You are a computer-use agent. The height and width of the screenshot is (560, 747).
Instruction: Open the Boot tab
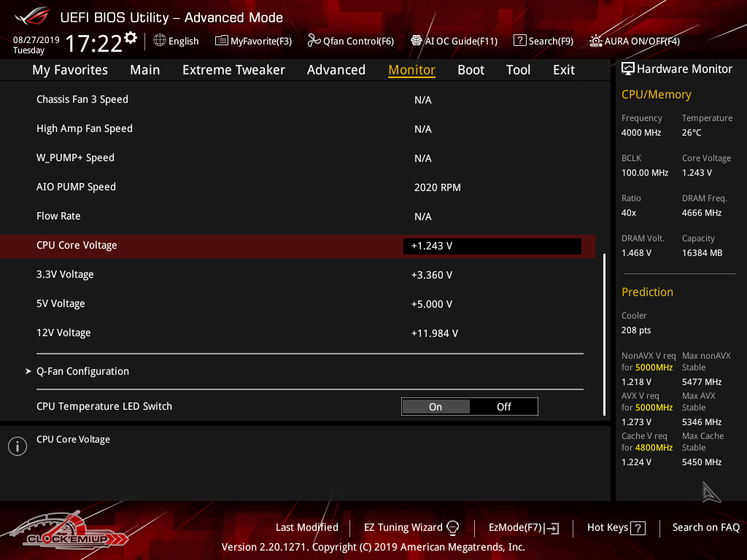pos(471,70)
